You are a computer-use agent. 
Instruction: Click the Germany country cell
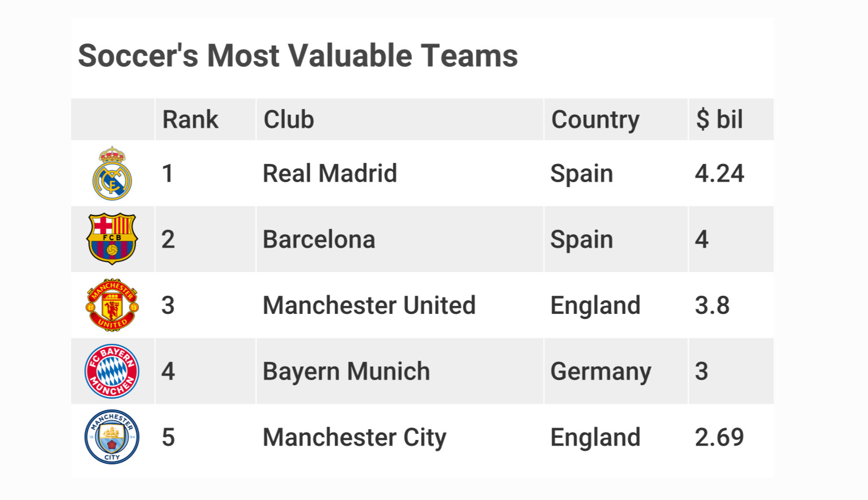click(x=601, y=372)
